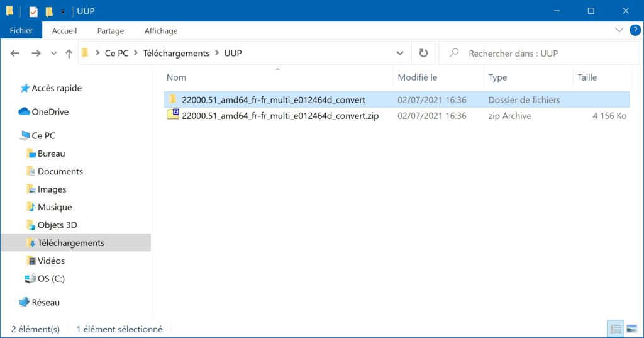Click the magnifier search icon
The image size is (644, 338).
point(454,53)
